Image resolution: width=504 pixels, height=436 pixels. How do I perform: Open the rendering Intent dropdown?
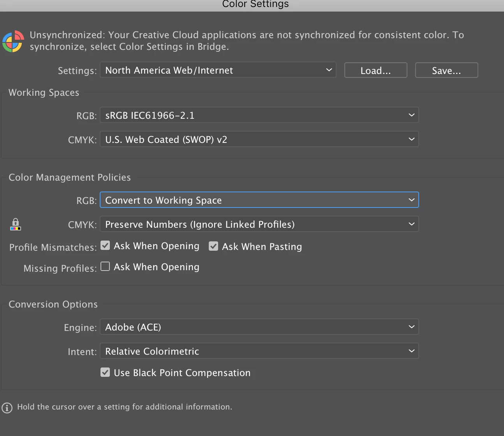pos(259,351)
